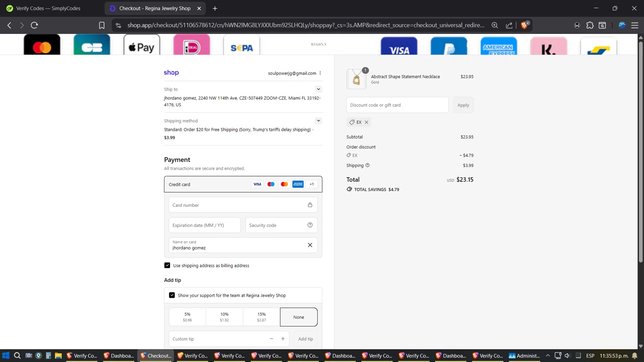Remove the EX discount code tag
The width and height of the screenshot is (644, 362).
coord(367,122)
